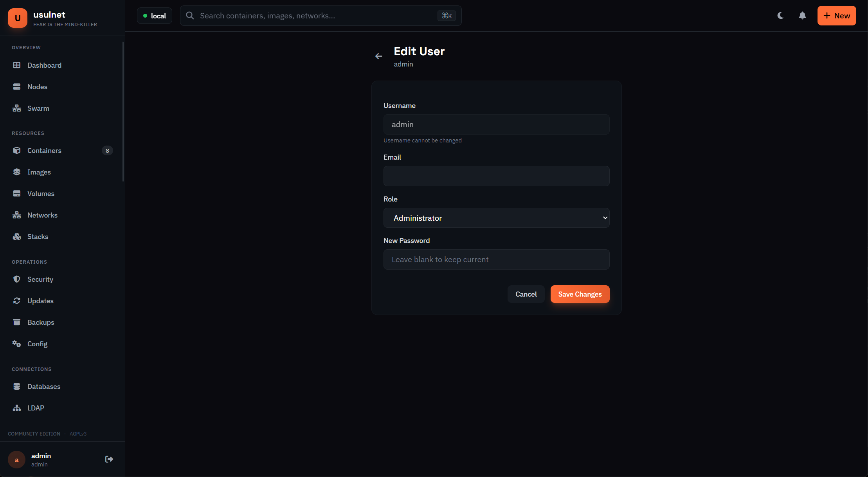This screenshot has width=868, height=477.
Task: Navigate to Databases connections
Action: 44,386
